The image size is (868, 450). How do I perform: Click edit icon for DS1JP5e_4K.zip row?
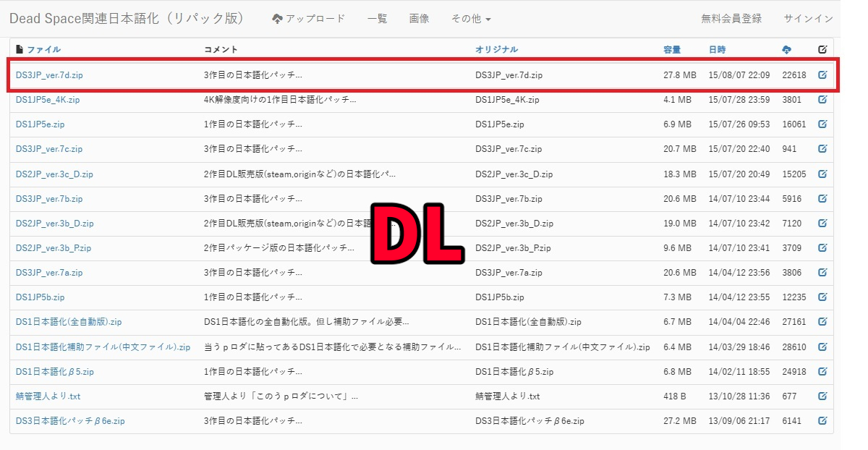822,100
